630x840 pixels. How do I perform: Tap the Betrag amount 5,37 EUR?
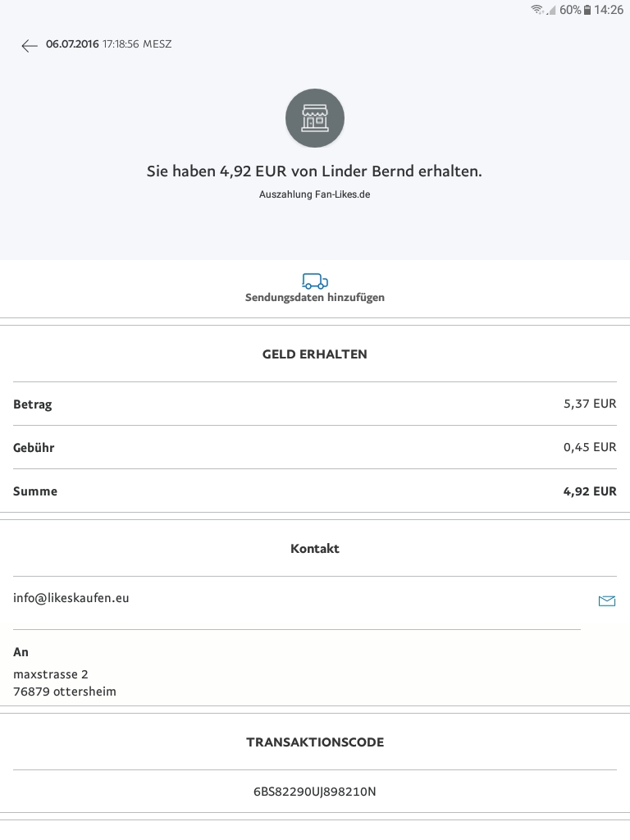590,404
